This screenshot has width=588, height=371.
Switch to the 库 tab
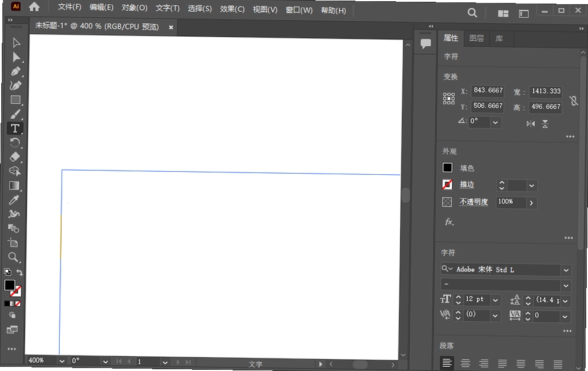499,39
